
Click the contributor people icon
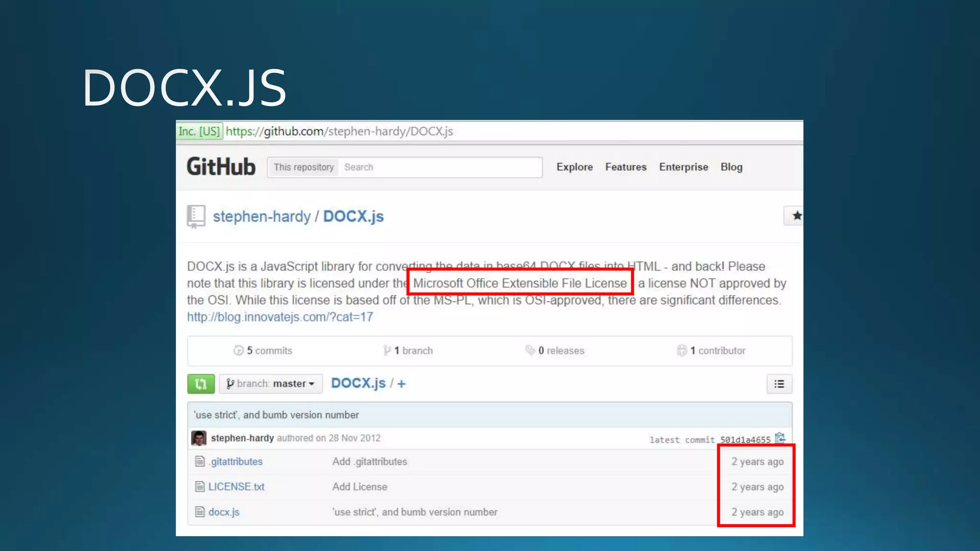tap(682, 351)
